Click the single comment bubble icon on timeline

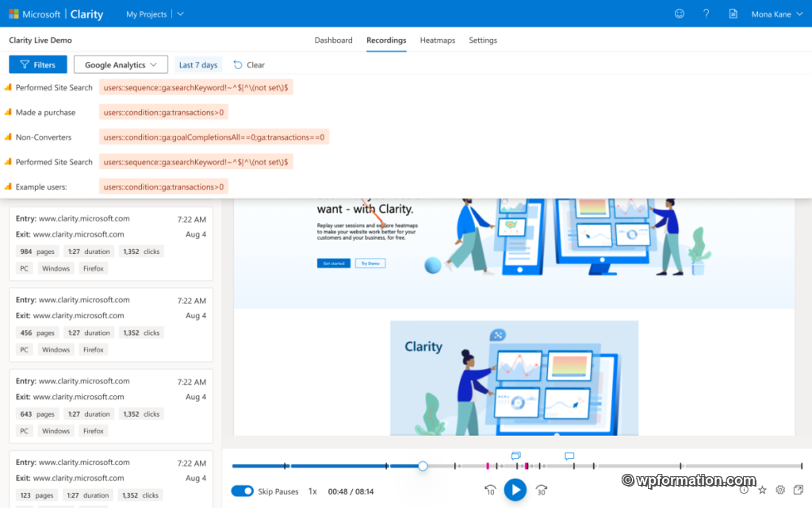pos(569,456)
